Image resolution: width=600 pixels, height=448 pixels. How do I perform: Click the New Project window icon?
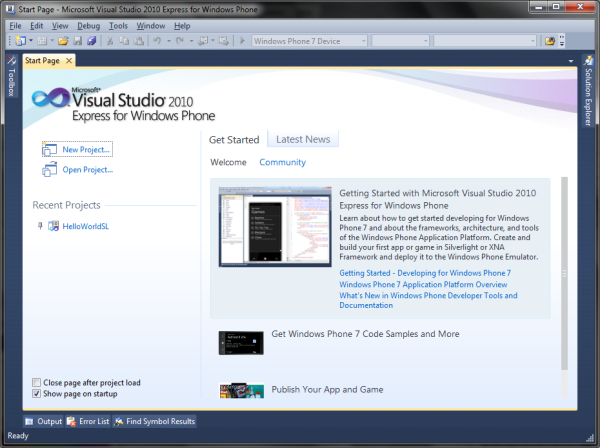49,149
